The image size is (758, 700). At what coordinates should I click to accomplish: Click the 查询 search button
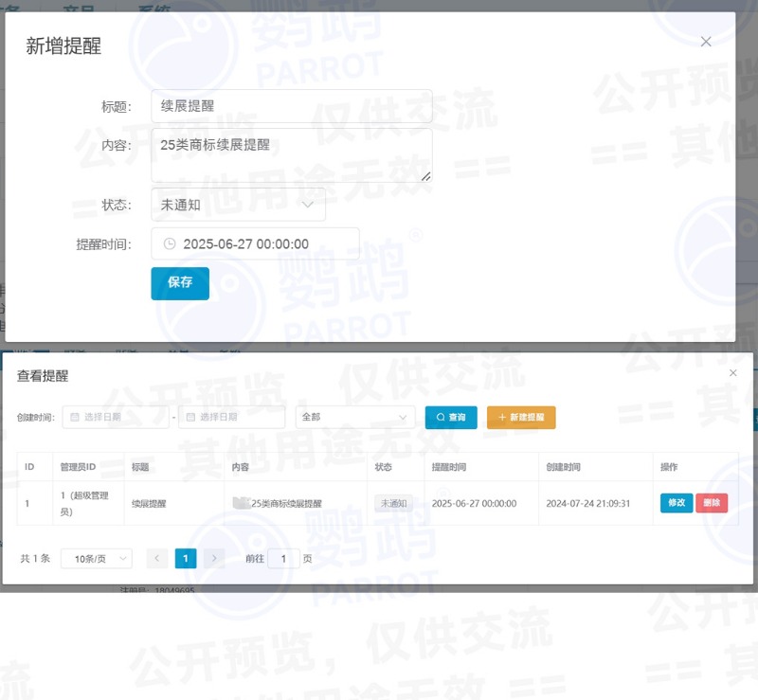(x=451, y=417)
